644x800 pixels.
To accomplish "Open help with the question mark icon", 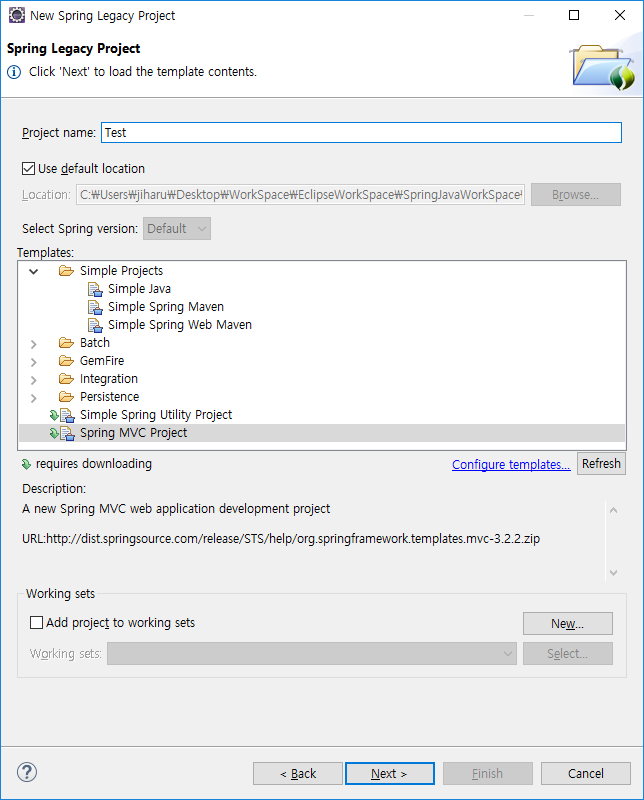I will [27, 772].
